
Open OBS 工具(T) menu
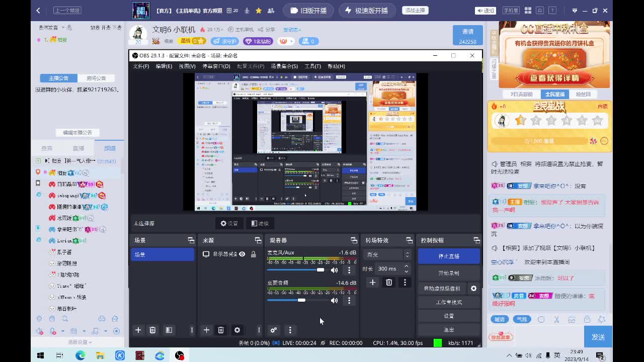click(x=312, y=66)
